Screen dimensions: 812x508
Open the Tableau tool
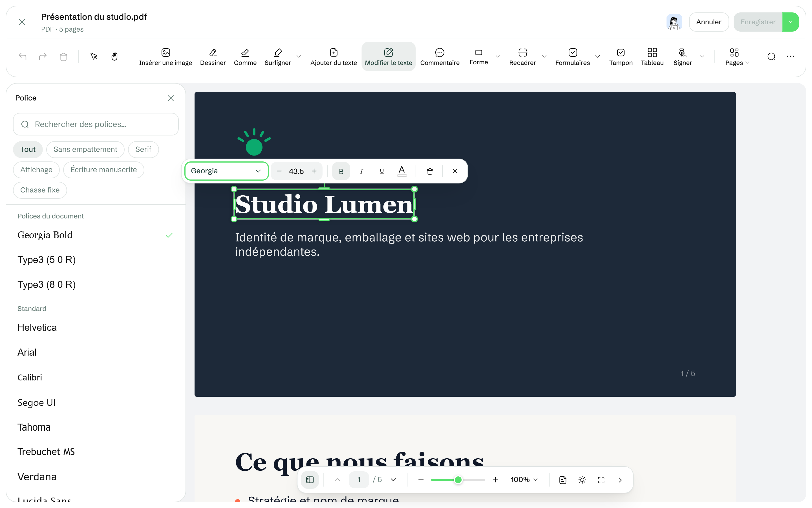click(652, 56)
